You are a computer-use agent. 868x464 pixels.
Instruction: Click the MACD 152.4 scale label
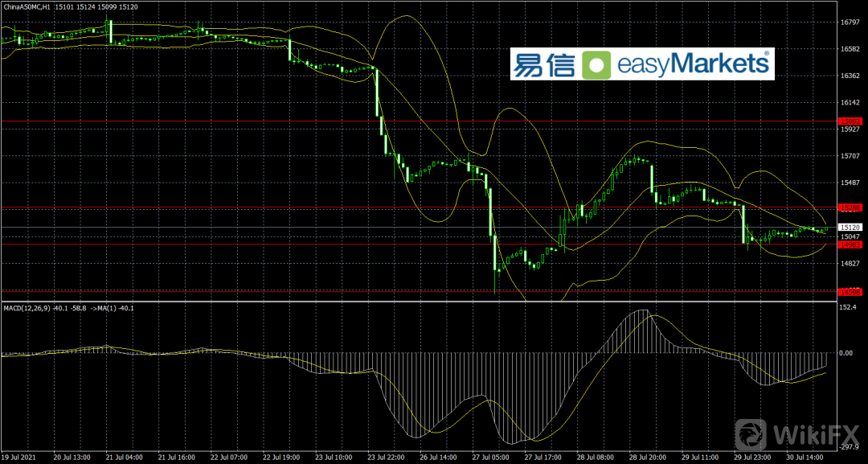coord(850,307)
